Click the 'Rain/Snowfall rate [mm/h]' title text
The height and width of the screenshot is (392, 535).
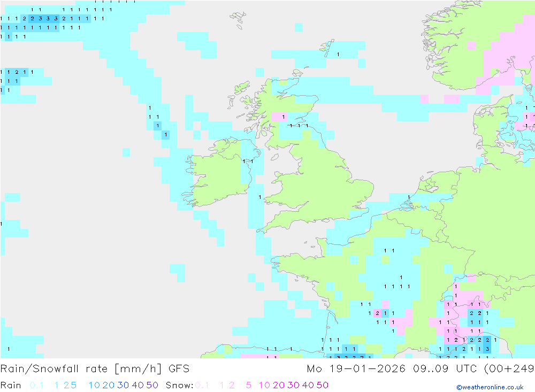(x=81, y=369)
